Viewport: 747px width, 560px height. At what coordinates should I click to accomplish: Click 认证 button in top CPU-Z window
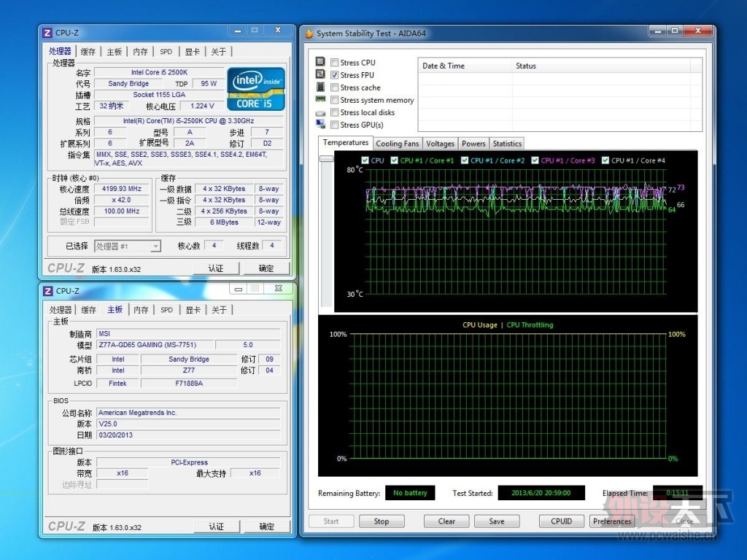(216, 268)
